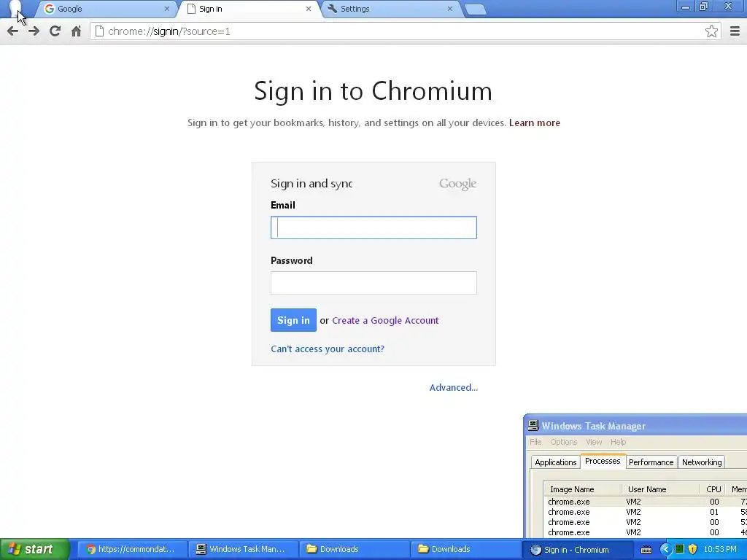Click the Windows Start button

[34, 549]
